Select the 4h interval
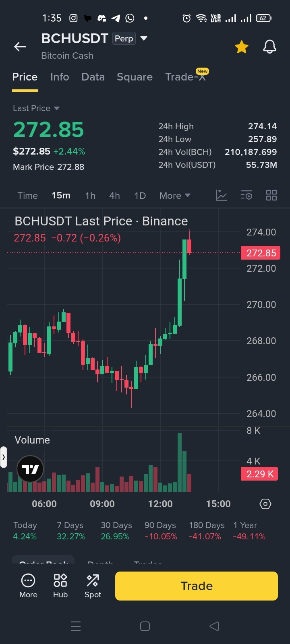The image size is (290, 644). click(x=114, y=196)
